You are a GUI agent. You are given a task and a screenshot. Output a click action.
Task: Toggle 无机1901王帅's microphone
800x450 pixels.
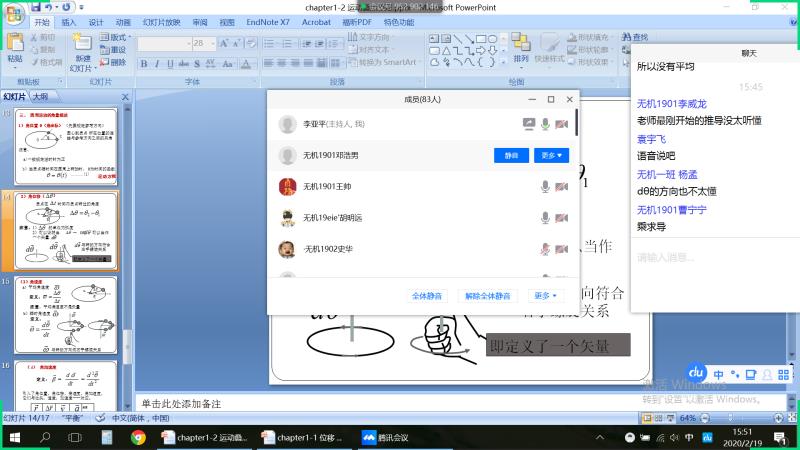545,187
